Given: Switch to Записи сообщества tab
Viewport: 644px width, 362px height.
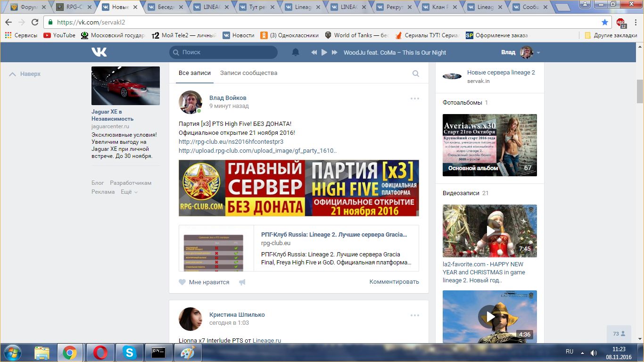Looking at the screenshot, I should [248, 73].
